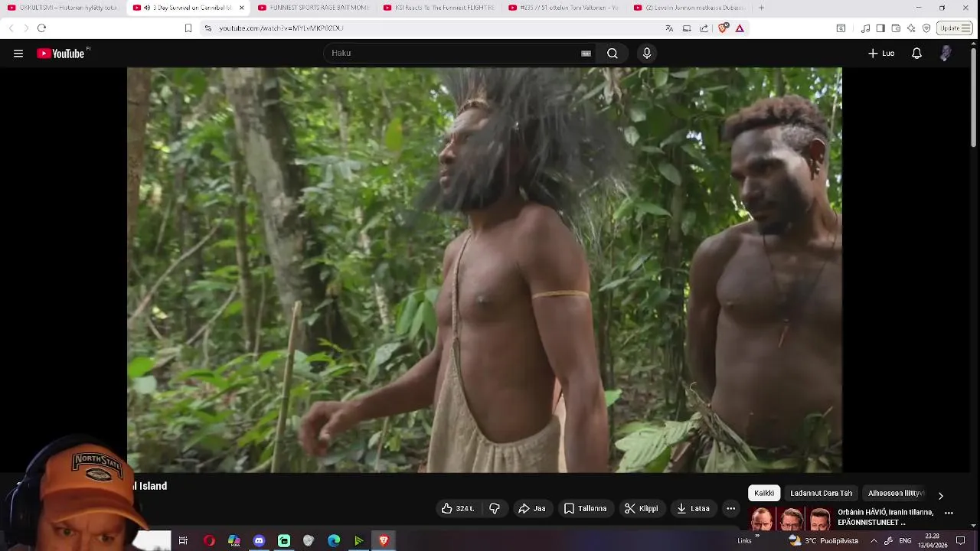Select the Aiheeseen liittyvä chip

point(896,494)
